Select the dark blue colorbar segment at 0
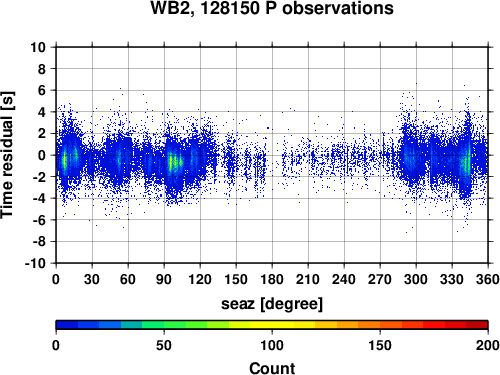The image size is (500, 375). [x=67, y=325]
